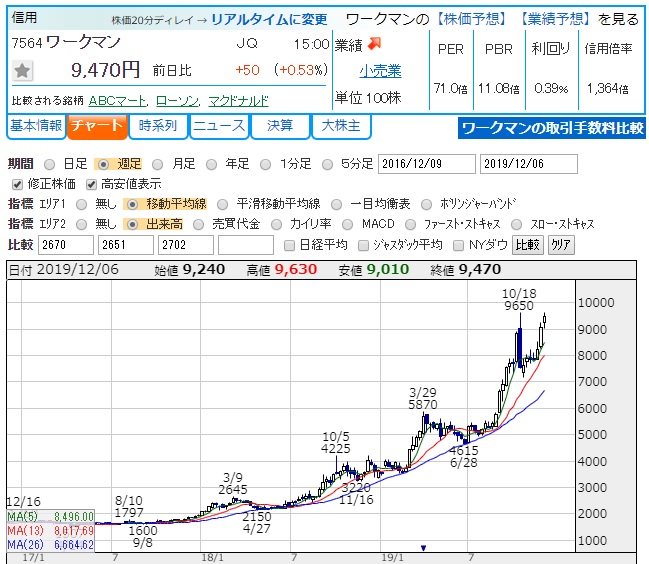Open the ABCマート comparison link

(118, 101)
